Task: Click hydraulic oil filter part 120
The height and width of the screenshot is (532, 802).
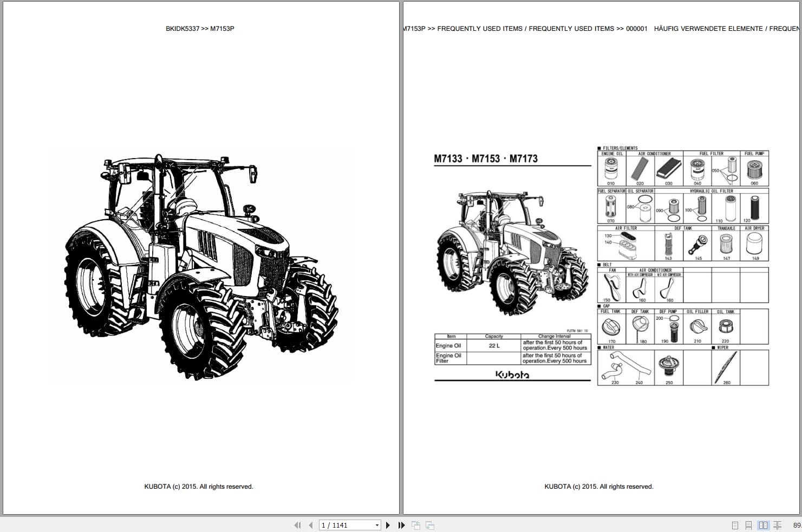Action: click(754, 207)
